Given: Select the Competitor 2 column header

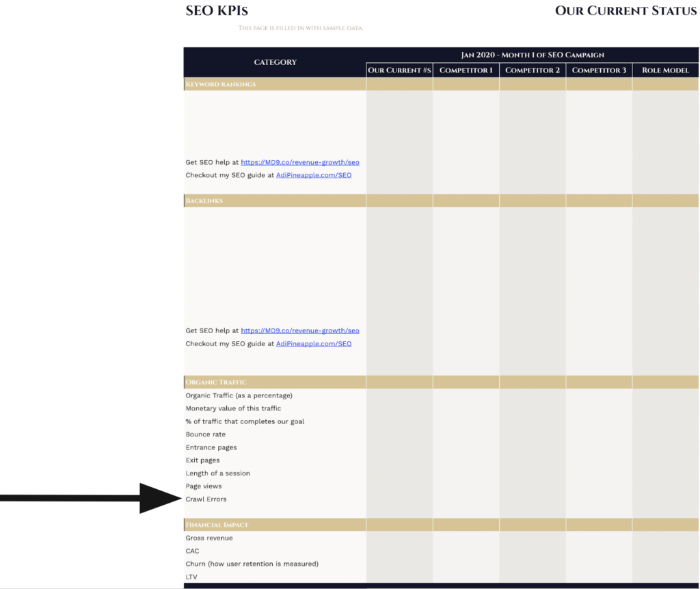Looking at the screenshot, I should pyautogui.click(x=533, y=70).
